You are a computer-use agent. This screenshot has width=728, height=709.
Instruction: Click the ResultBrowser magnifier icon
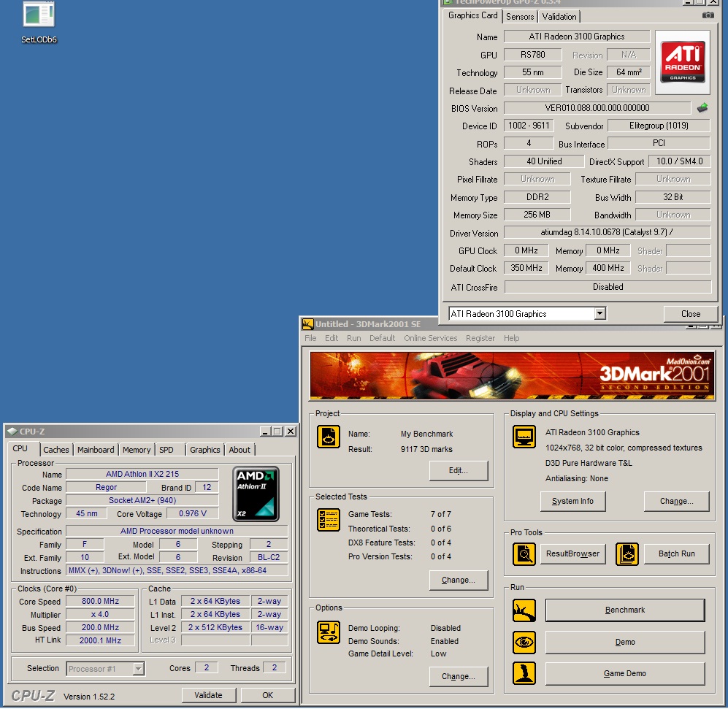point(524,554)
